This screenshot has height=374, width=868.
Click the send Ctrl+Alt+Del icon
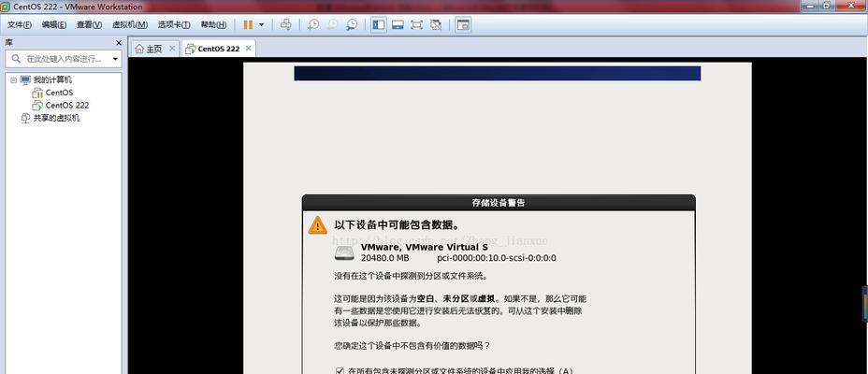[x=285, y=25]
